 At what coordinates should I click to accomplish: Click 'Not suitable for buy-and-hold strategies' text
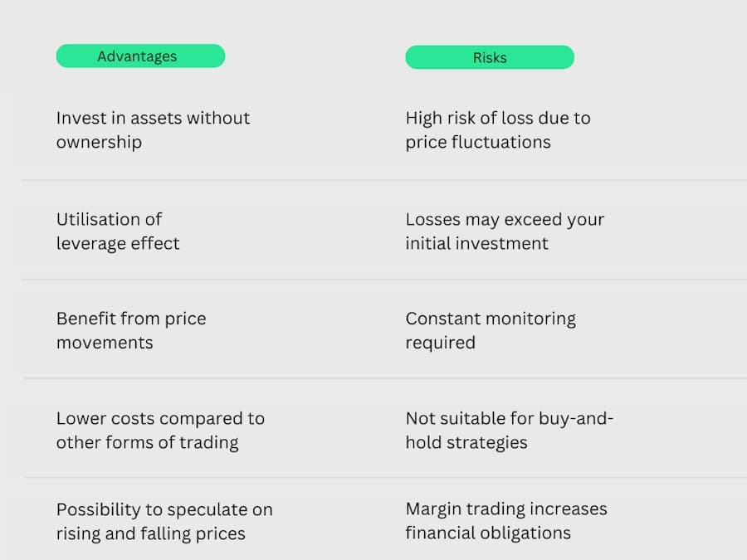(509, 430)
